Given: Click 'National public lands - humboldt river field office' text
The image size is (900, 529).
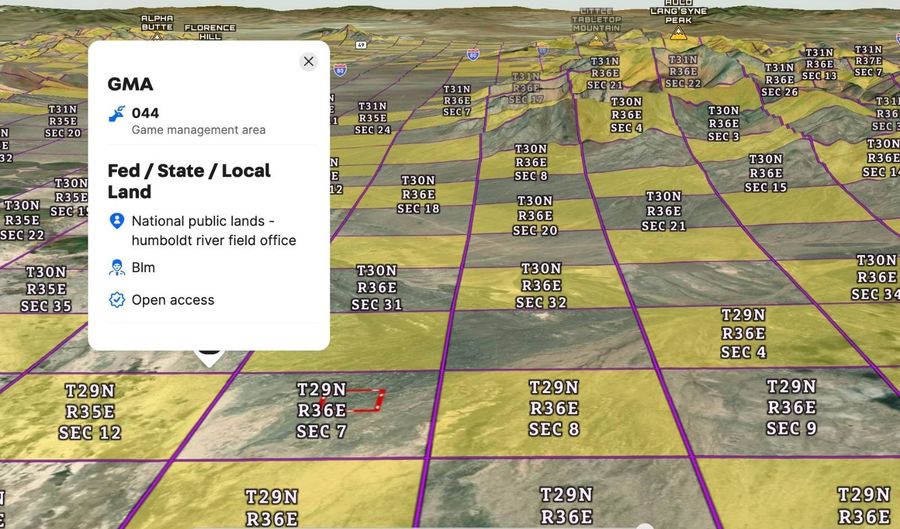Looking at the screenshot, I should click(214, 230).
